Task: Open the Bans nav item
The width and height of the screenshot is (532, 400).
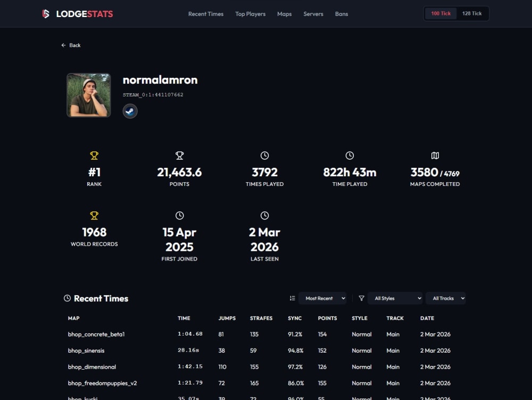Action: pos(342,14)
